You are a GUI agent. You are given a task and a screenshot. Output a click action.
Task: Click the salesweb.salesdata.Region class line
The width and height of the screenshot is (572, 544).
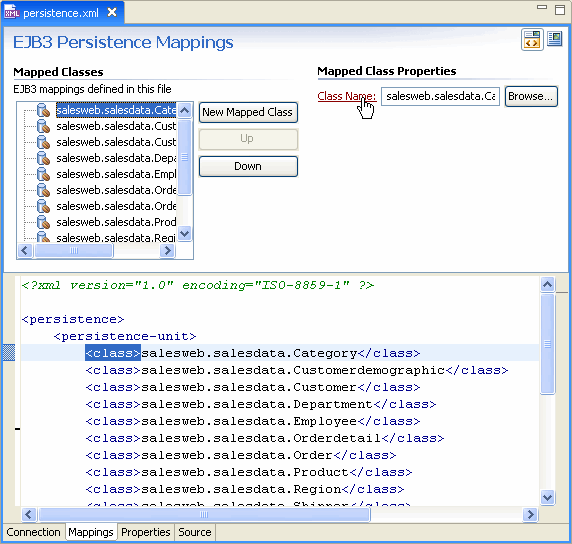coord(244,489)
